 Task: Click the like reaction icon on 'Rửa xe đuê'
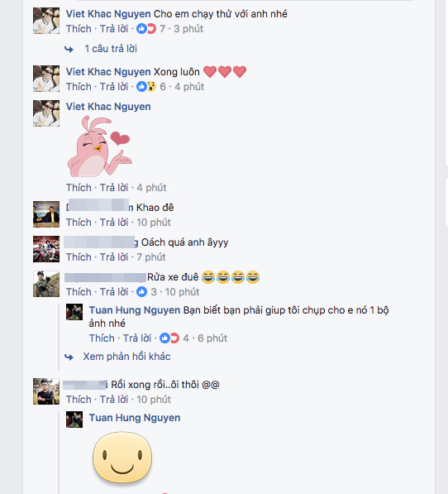tap(141, 292)
